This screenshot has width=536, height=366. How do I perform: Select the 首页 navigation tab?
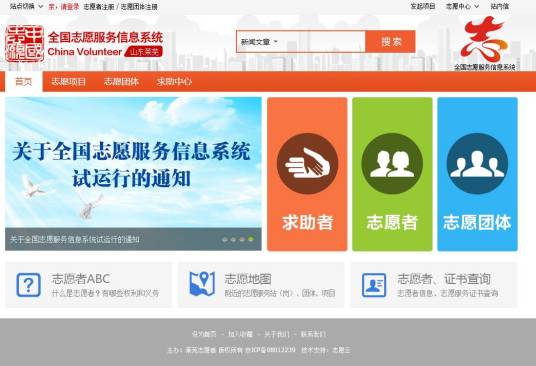[x=24, y=81]
